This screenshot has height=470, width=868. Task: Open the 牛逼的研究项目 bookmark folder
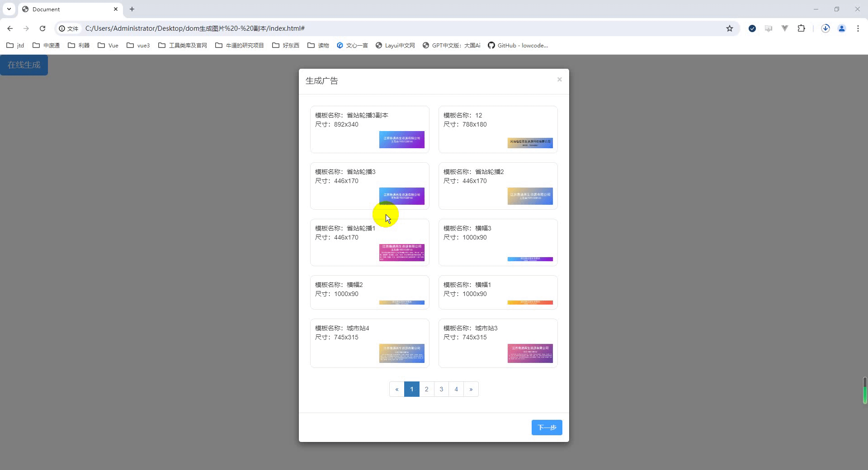pyautogui.click(x=240, y=45)
